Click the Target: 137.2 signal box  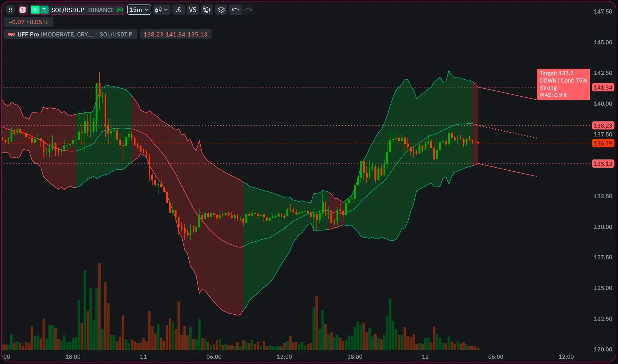click(x=563, y=84)
